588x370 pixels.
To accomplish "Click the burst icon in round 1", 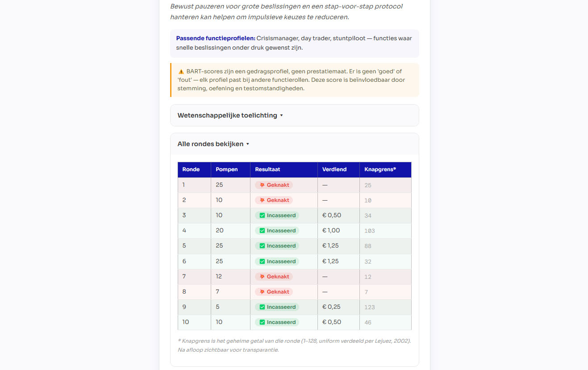I will 262,185.
